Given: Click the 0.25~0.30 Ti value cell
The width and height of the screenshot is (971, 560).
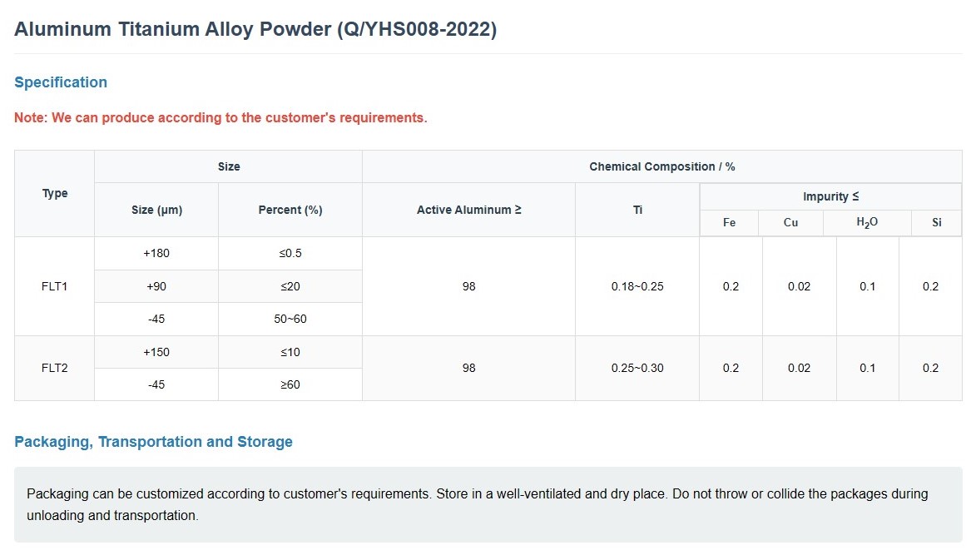Looking at the screenshot, I should coord(637,368).
